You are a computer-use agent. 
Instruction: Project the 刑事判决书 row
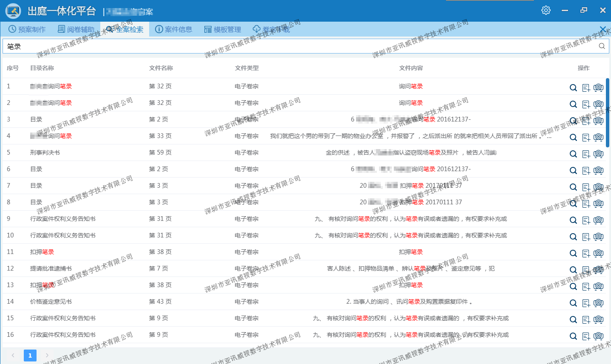pyautogui.click(x=598, y=154)
